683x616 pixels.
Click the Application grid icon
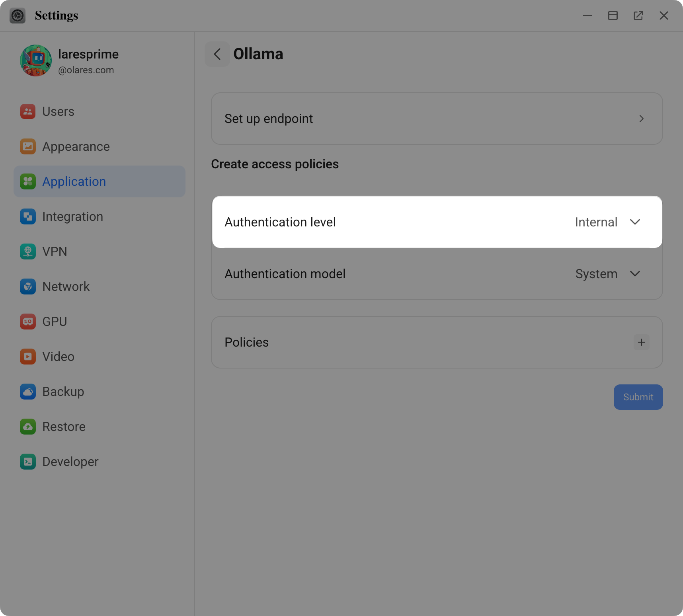click(x=27, y=181)
